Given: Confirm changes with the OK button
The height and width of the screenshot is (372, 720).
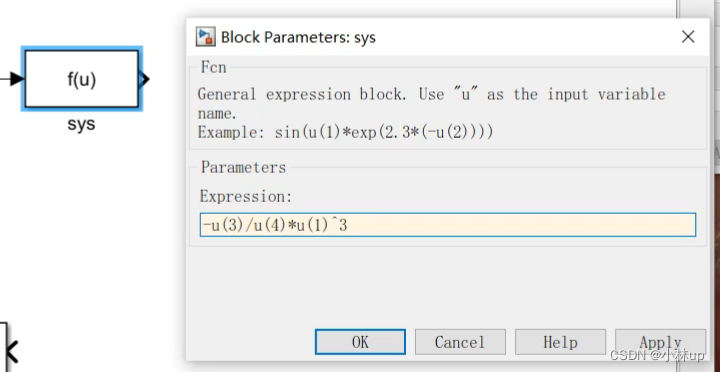Looking at the screenshot, I should coord(360,342).
